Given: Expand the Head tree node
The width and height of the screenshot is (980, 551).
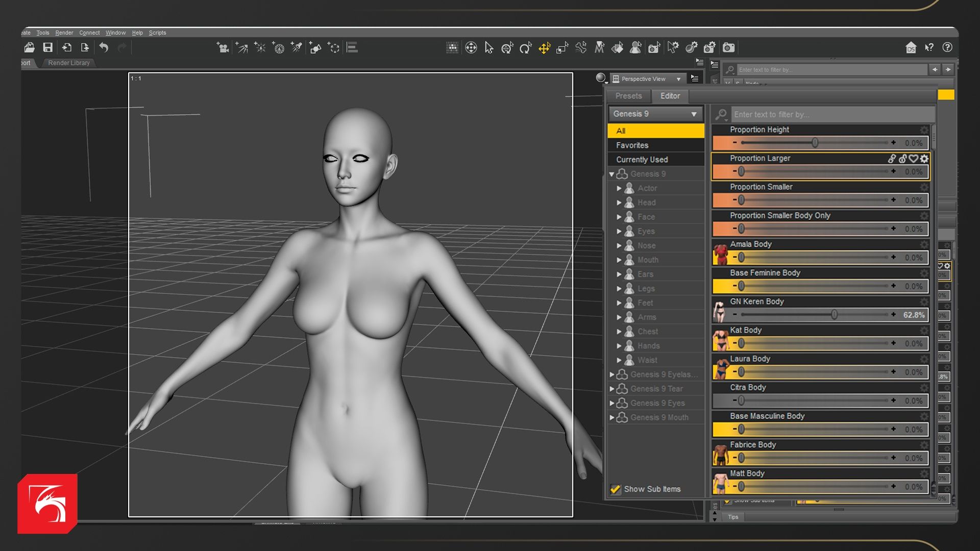Looking at the screenshot, I should [x=619, y=203].
